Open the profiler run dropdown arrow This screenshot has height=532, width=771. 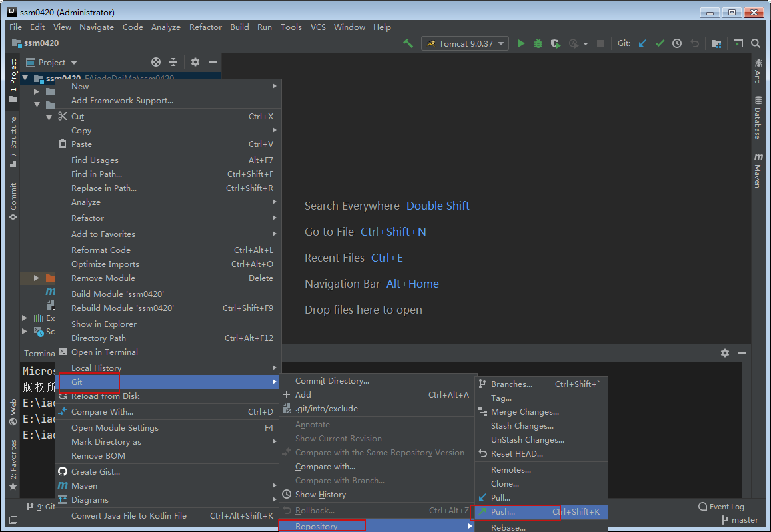586,44
